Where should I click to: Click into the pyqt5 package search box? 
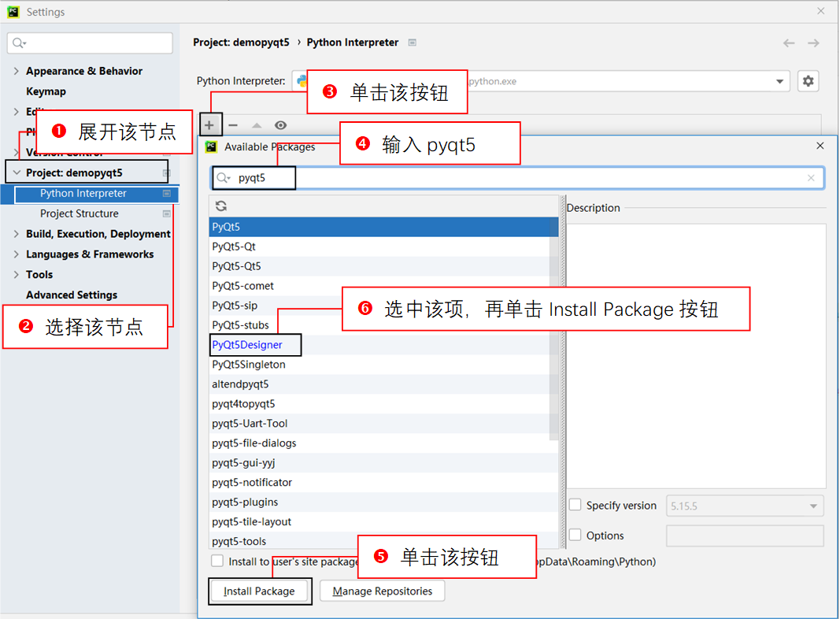tap(517, 178)
